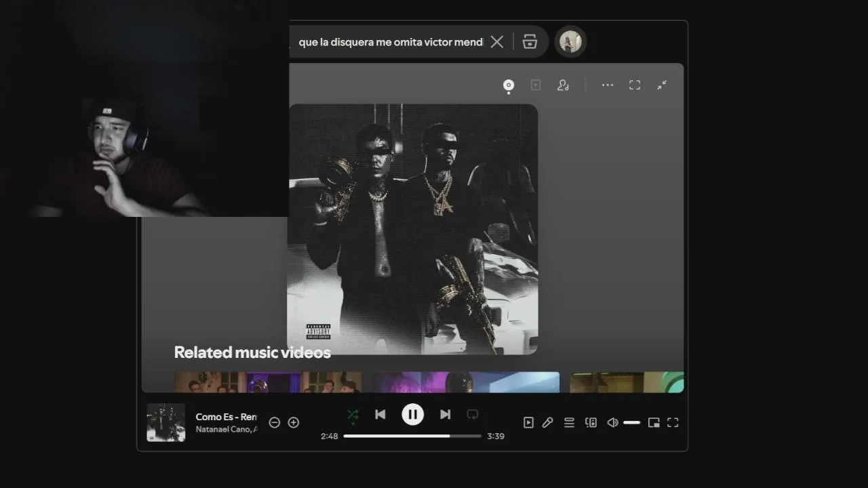Toggle shuffle mode
This screenshot has width=868, height=488.
tap(353, 414)
